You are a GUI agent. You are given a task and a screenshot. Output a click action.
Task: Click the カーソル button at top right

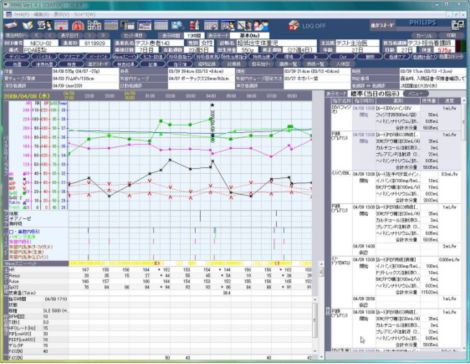point(423,35)
